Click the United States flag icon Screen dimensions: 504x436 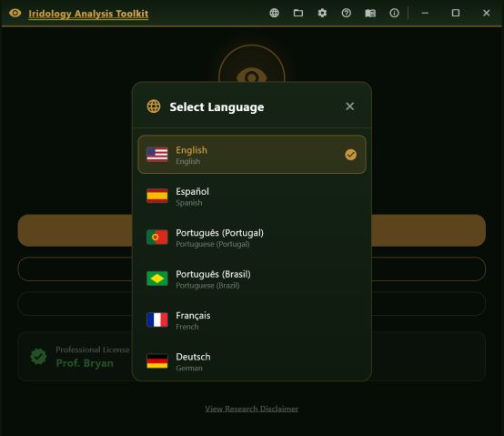[157, 155]
